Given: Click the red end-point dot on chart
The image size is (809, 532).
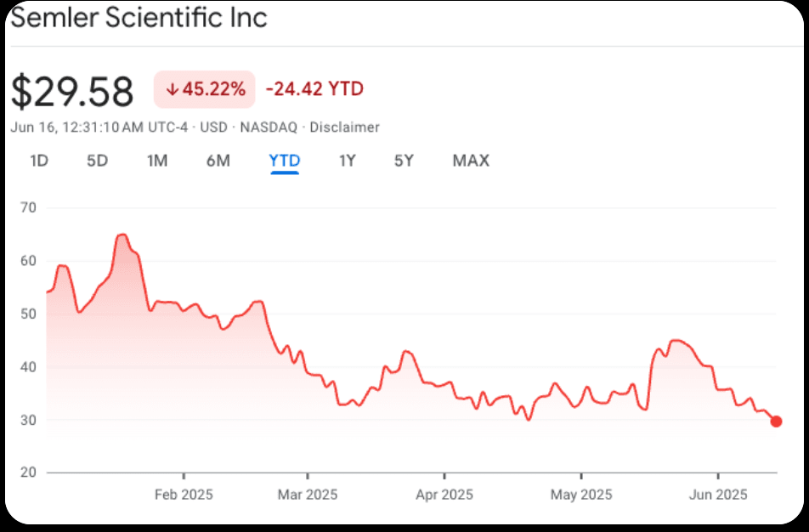Looking at the screenshot, I should (776, 422).
